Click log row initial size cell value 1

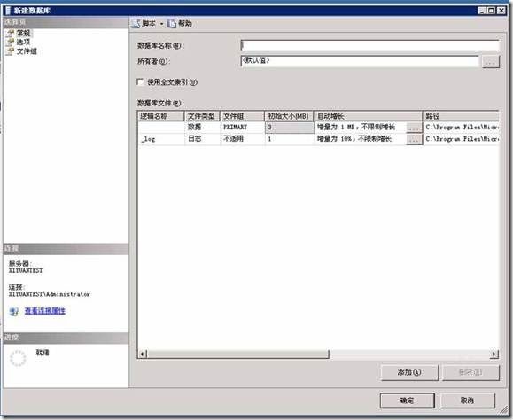point(289,139)
